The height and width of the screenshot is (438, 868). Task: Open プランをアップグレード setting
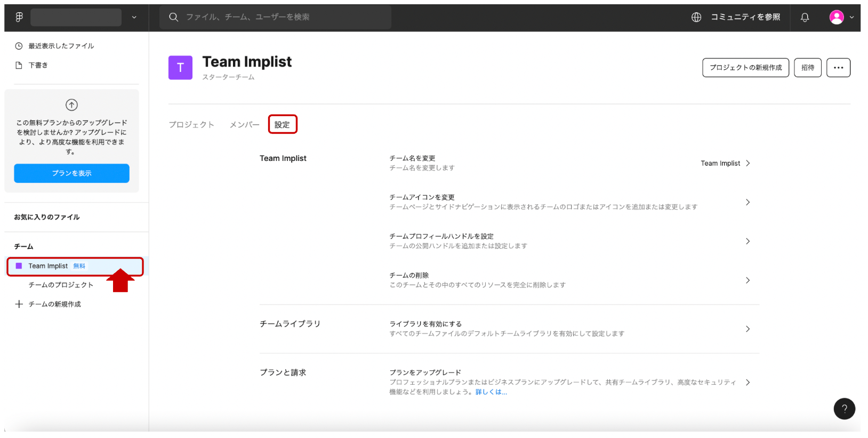[x=425, y=372]
